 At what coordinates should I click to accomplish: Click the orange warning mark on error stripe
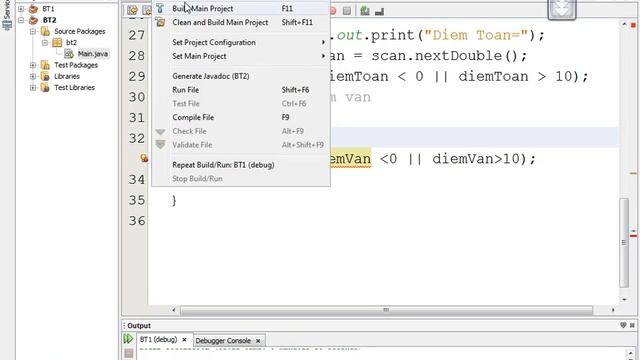point(633,173)
